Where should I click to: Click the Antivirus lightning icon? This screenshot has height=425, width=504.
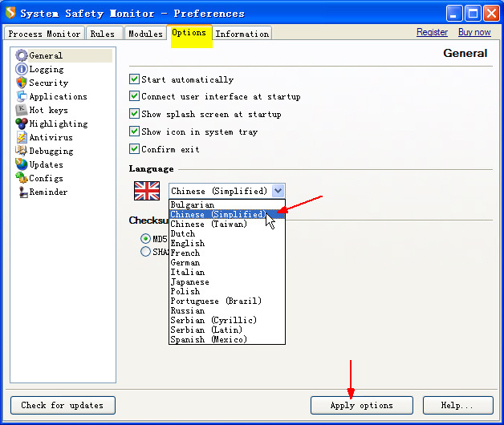click(x=22, y=137)
